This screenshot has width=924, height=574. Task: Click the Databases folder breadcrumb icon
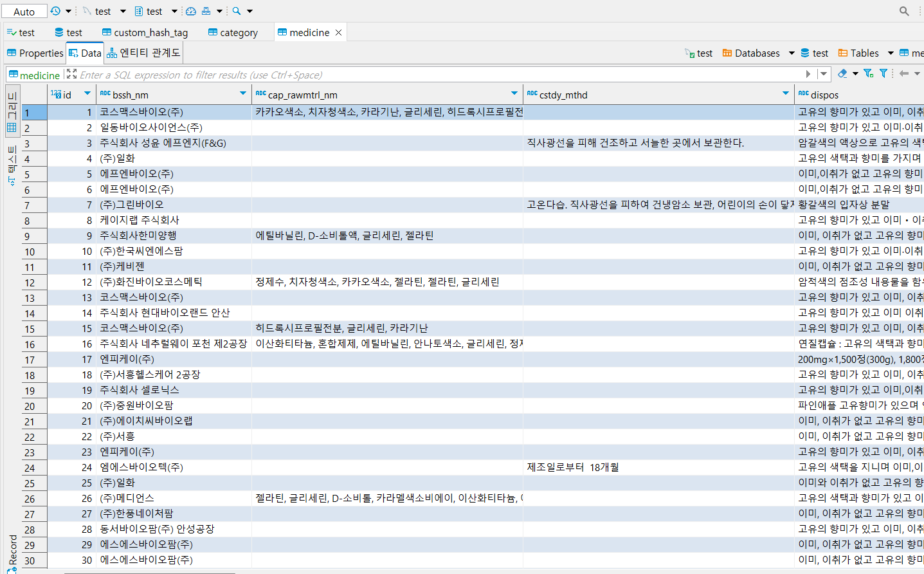tap(727, 53)
